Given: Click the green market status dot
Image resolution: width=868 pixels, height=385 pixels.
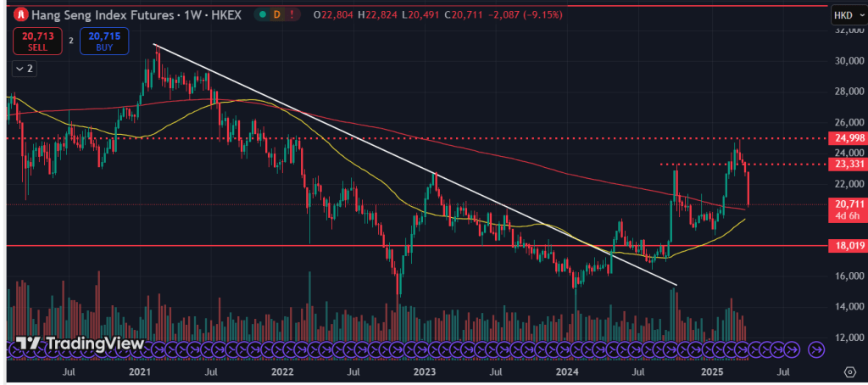Looking at the screenshot, I should [x=264, y=15].
